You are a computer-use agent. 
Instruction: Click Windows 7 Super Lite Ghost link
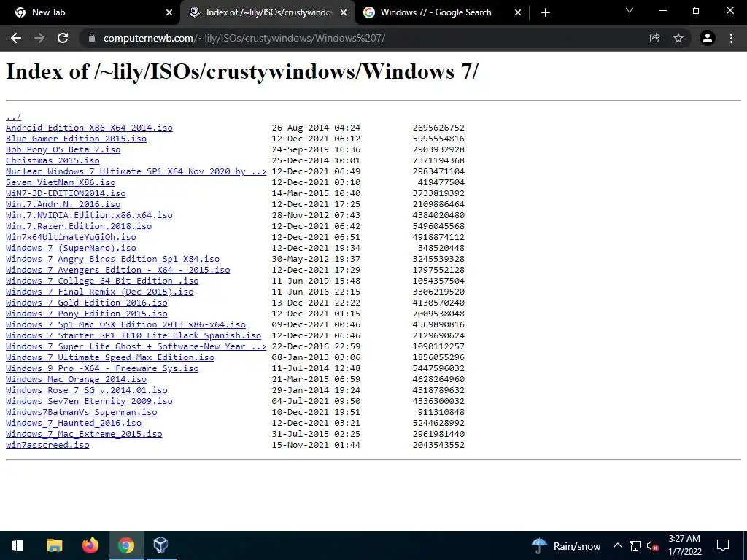[136, 346]
